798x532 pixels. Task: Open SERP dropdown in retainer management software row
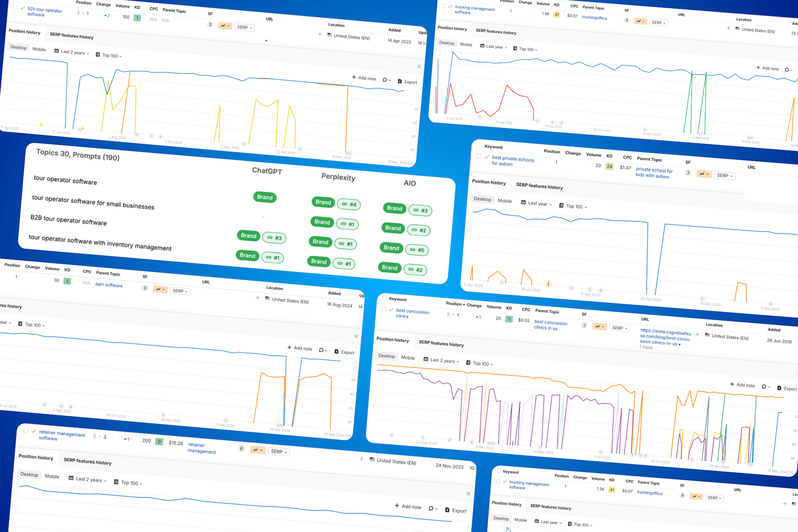(x=279, y=452)
